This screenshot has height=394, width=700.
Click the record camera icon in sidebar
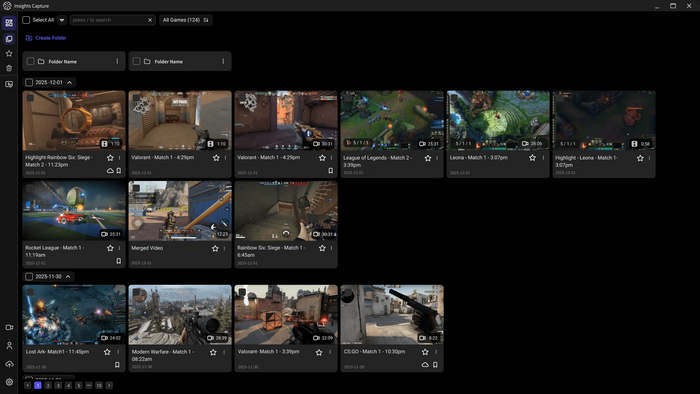pyautogui.click(x=9, y=328)
